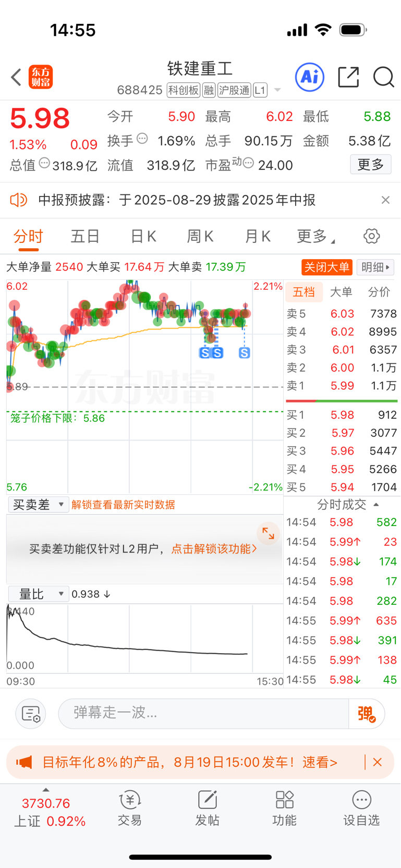The image size is (401, 868).
Task: Open the Ai assistant icon
Action: (x=310, y=77)
